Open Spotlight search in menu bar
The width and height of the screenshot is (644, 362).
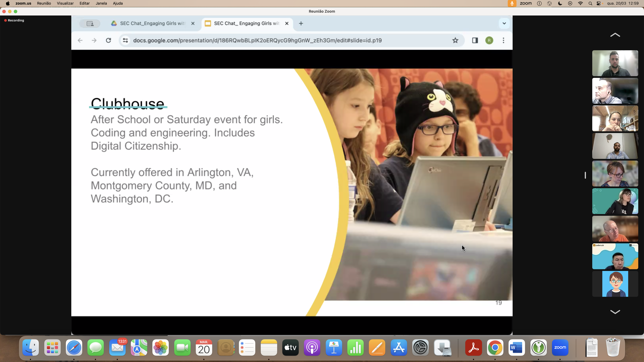590,3
